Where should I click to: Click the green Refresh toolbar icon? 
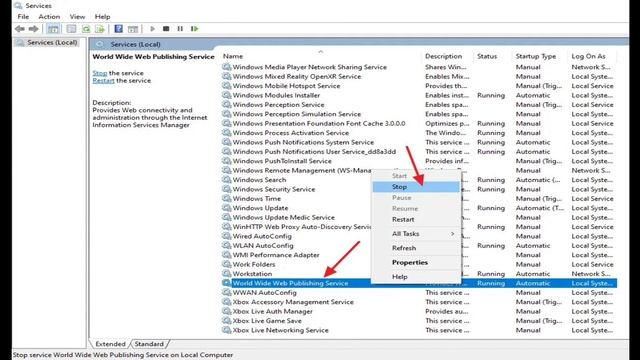86,29
